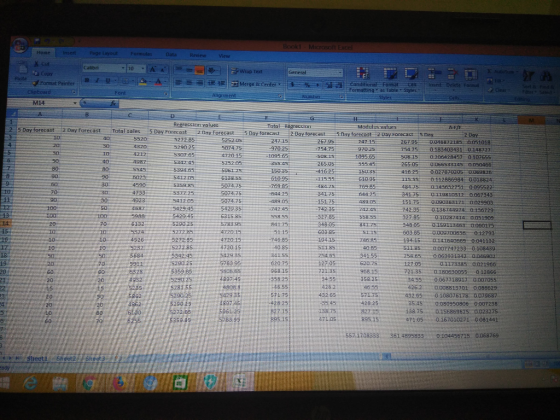Image resolution: width=560 pixels, height=420 pixels.
Task: Toggle Center horizontal alignment
Action: click(189, 83)
